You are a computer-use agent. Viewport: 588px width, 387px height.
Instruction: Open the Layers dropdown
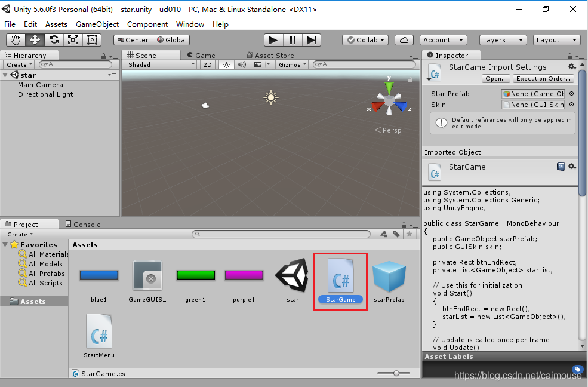click(503, 40)
